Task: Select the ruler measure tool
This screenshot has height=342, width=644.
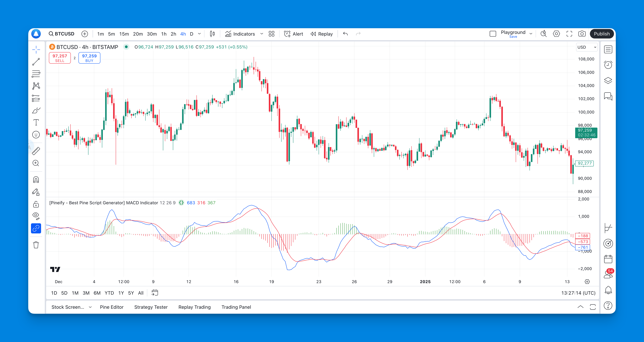Action: click(x=36, y=151)
